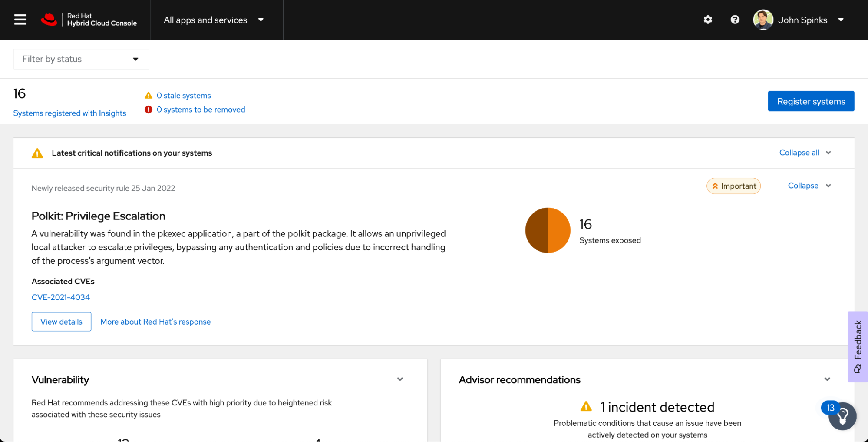This screenshot has height=442, width=868.
Task: Open the help question mark icon
Action: click(x=735, y=20)
